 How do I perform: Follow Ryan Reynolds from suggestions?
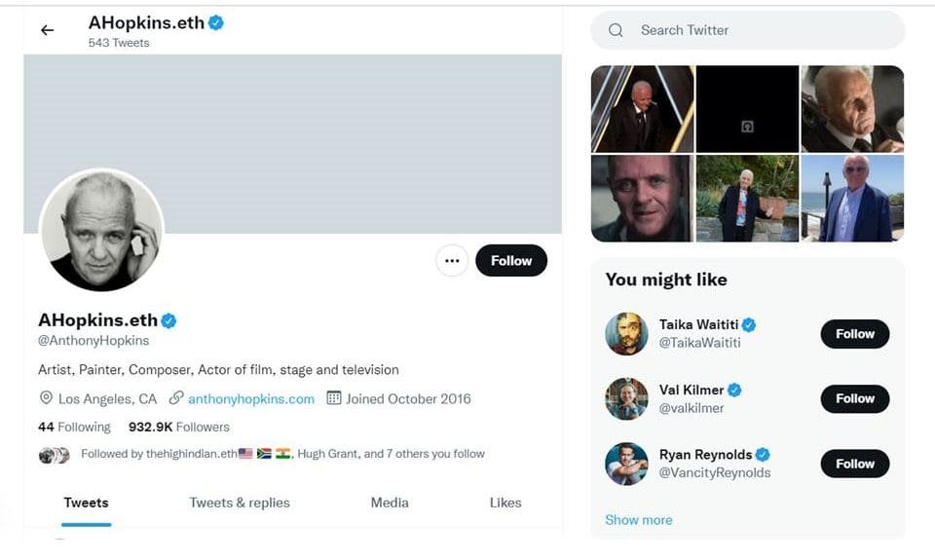(854, 464)
